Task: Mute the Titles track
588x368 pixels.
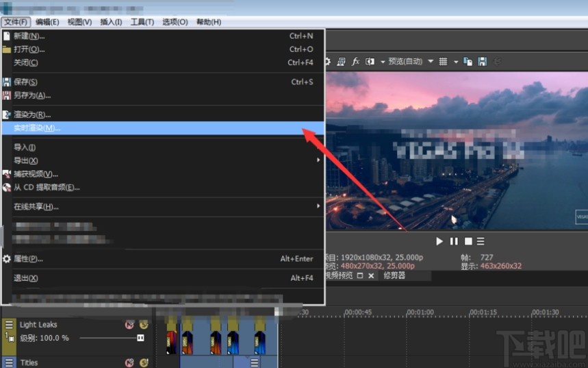Action: point(129,363)
